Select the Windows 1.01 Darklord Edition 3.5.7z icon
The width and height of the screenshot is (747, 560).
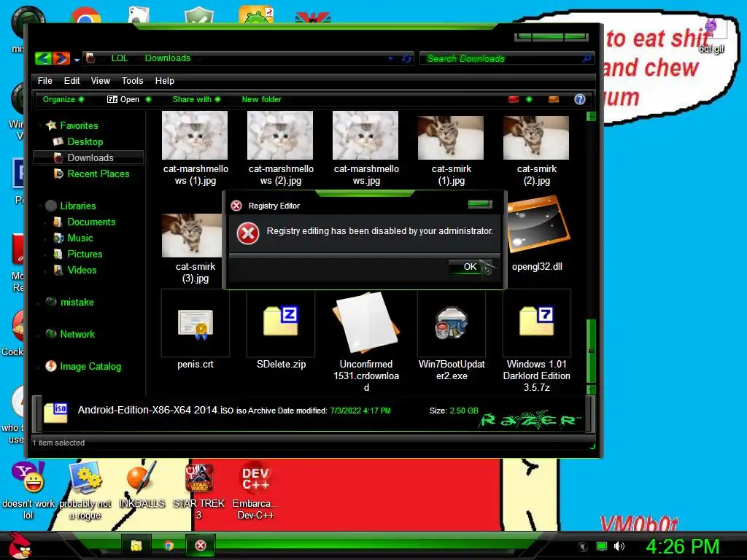pos(536,321)
